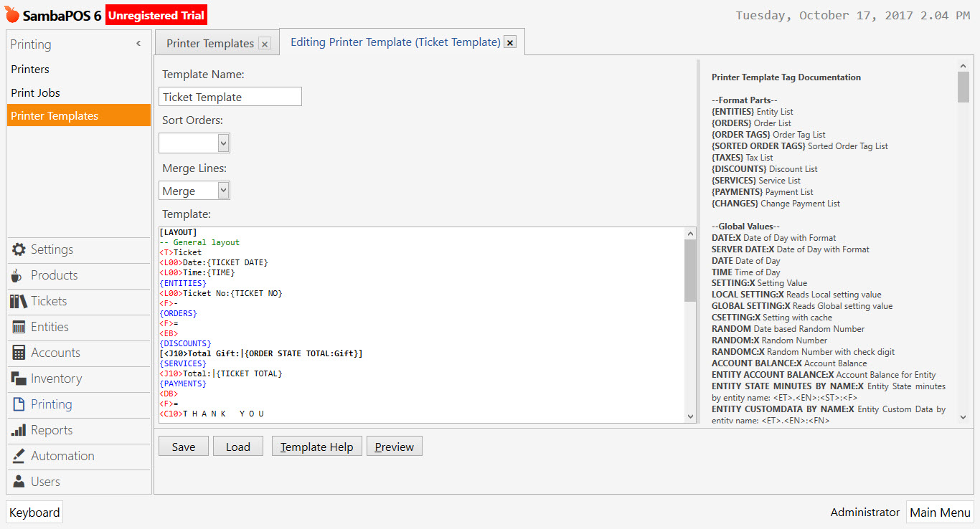Viewport: 980px width, 529px height.
Task: Open the Tickets section
Action: pyautogui.click(x=50, y=301)
